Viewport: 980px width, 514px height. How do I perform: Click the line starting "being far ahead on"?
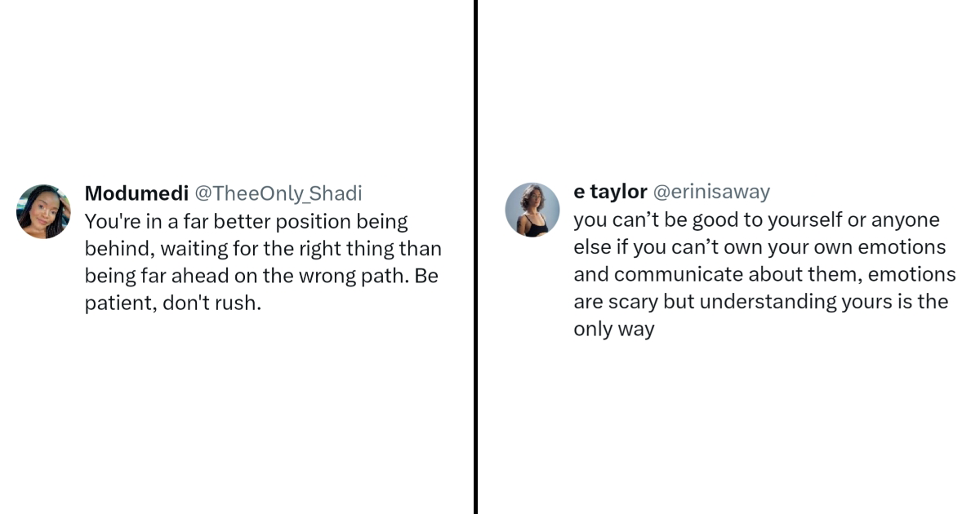pyautogui.click(x=261, y=276)
